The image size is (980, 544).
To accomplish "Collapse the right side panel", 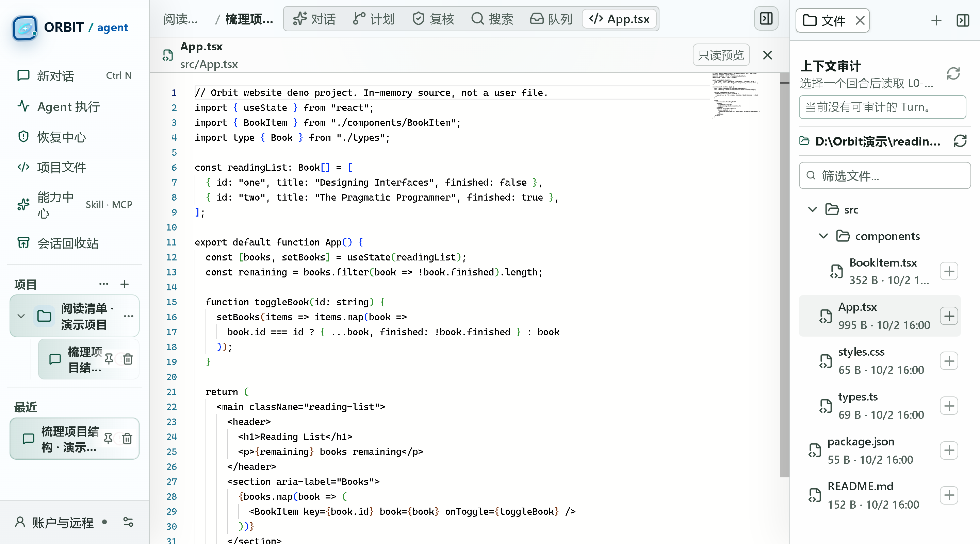I will pos(963,20).
